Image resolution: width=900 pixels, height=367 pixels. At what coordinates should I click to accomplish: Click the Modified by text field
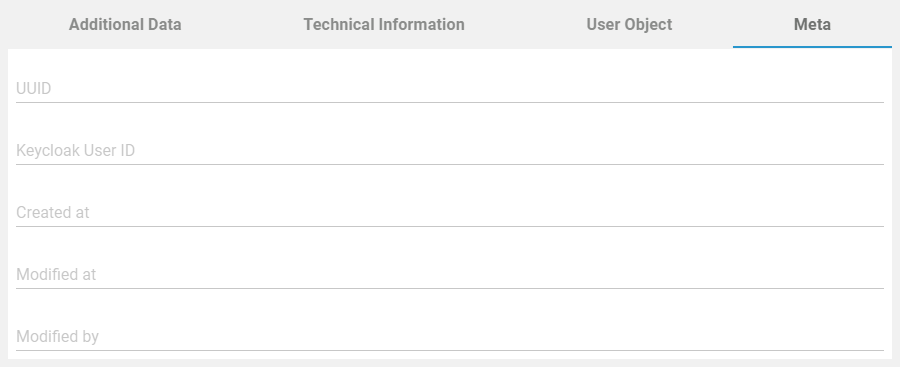(x=450, y=337)
